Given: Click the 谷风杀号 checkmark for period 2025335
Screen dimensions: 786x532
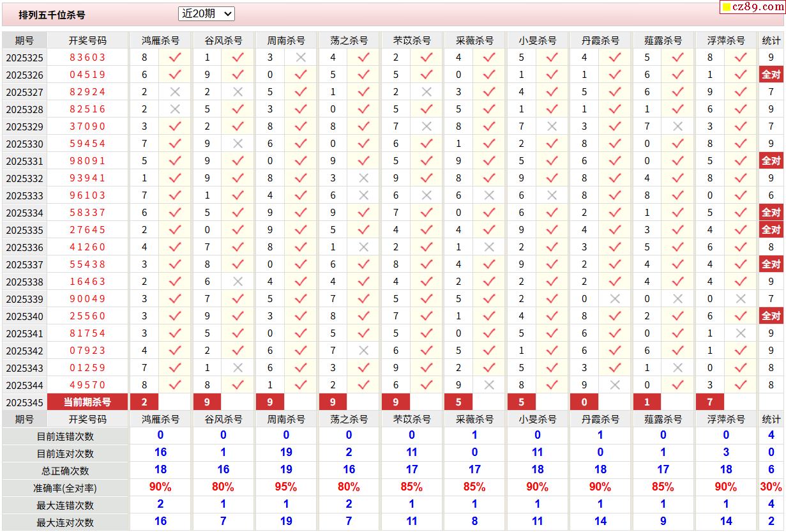Looking at the screenshot, I should pyautogui.click(x=238, y=230).
